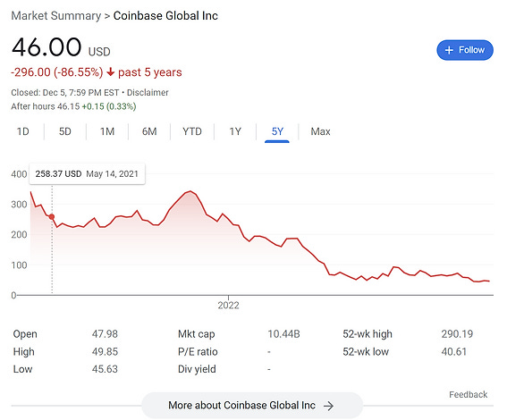
Task: Click the red data point on the chart
Action: coord(52,217)
